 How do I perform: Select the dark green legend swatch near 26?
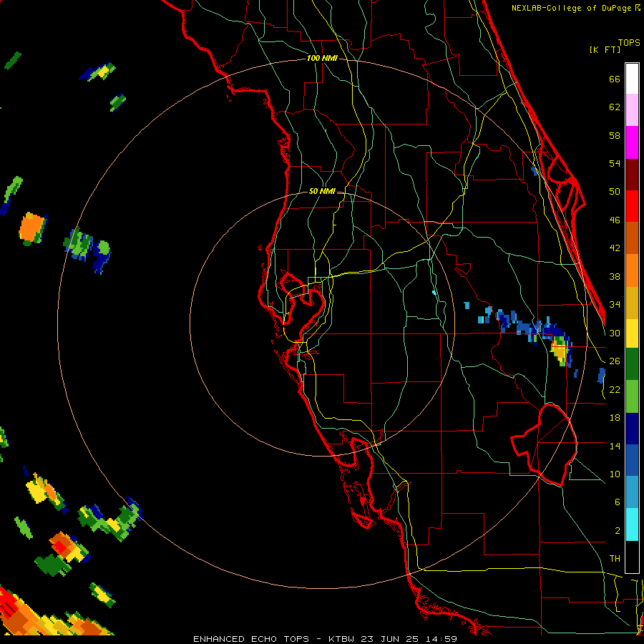pyautogui.click(x=632, y=364)
